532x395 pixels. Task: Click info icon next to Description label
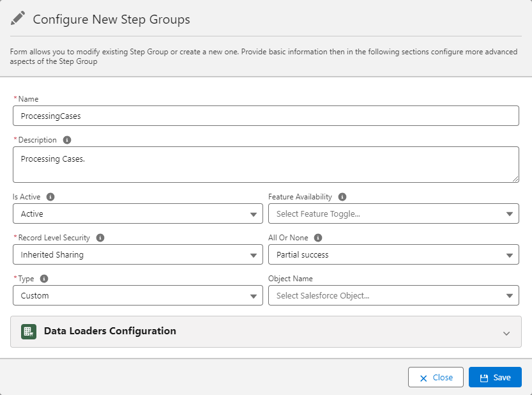click(x=67, y=140)
